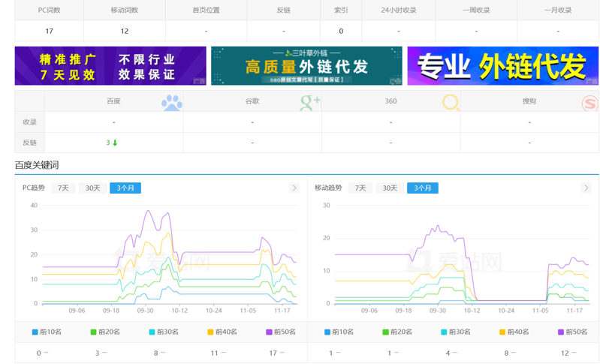Switch 移动趋势 to 30天
600x364 pixels.
click(390, 188)
